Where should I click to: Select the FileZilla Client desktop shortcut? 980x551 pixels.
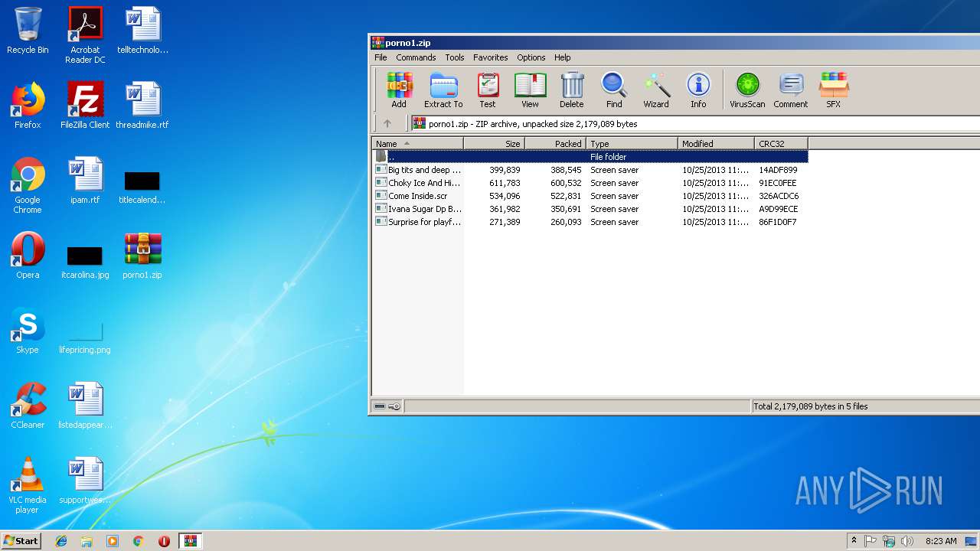pos(85,106)
